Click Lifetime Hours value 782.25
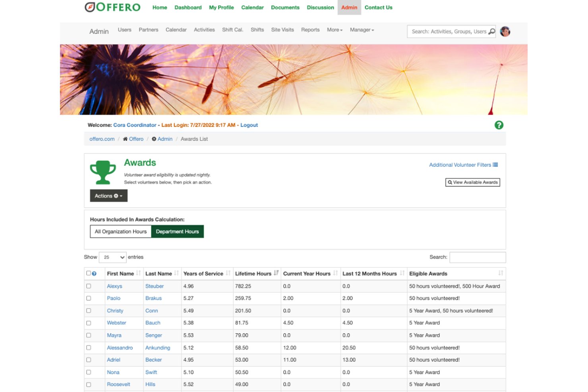Viewport: 588px width, 392px height. click(243, 286)
